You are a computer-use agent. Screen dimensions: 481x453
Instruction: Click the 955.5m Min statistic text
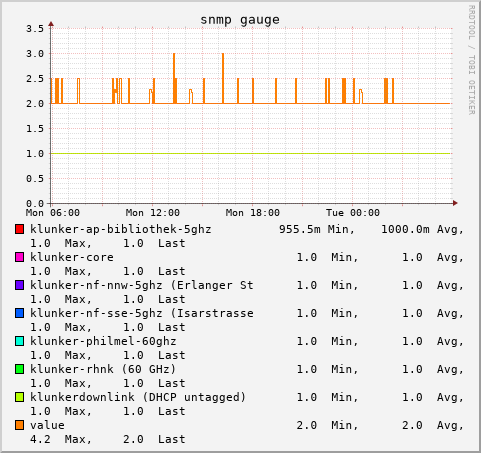click(x=317, y=229)
